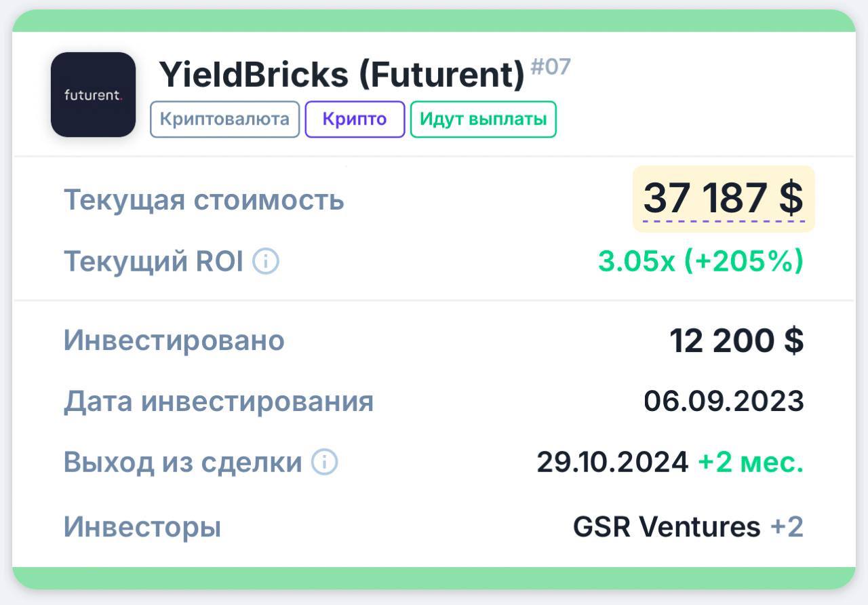Click the Текущая стоимость label
This screenshot has height=605, width=868.
tap(203, 200)
